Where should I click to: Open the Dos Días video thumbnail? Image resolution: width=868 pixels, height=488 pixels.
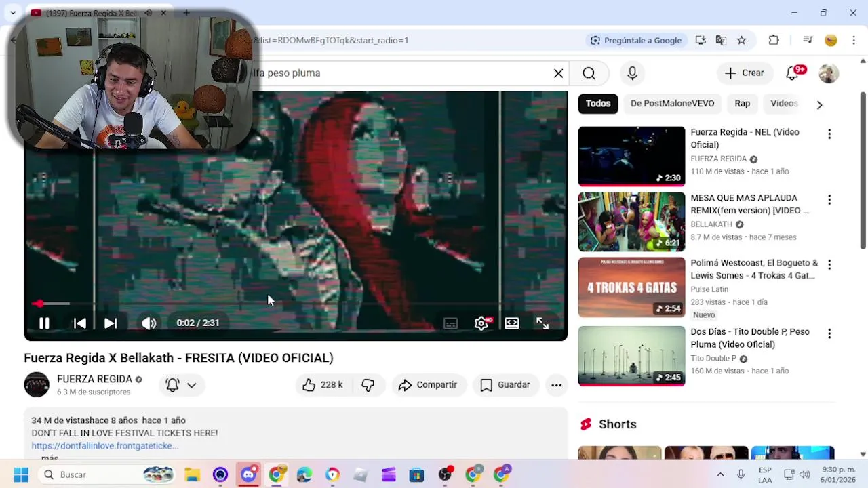pos(632,357)
